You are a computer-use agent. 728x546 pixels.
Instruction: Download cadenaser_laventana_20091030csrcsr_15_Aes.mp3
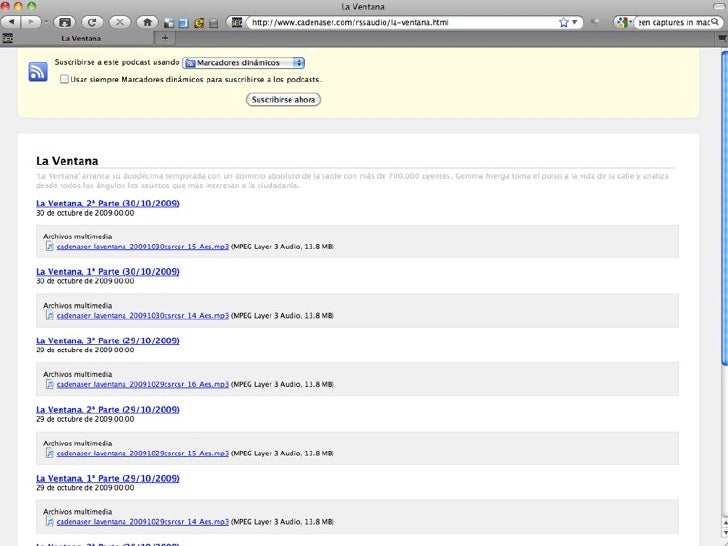coord(143,247)
